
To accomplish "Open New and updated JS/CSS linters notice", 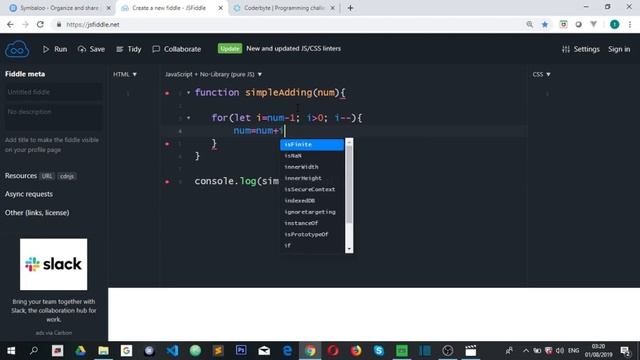I will tap(293, 49).
